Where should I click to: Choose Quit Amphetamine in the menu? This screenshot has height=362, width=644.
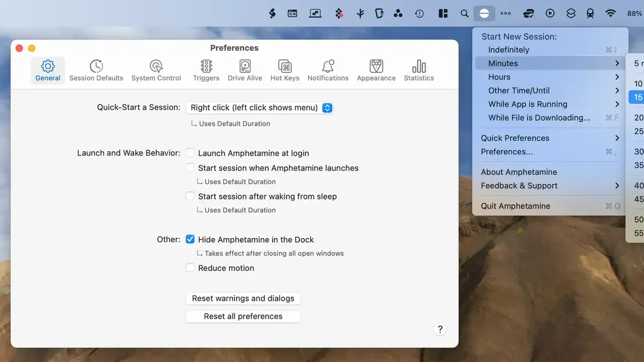tap(549, 206)
